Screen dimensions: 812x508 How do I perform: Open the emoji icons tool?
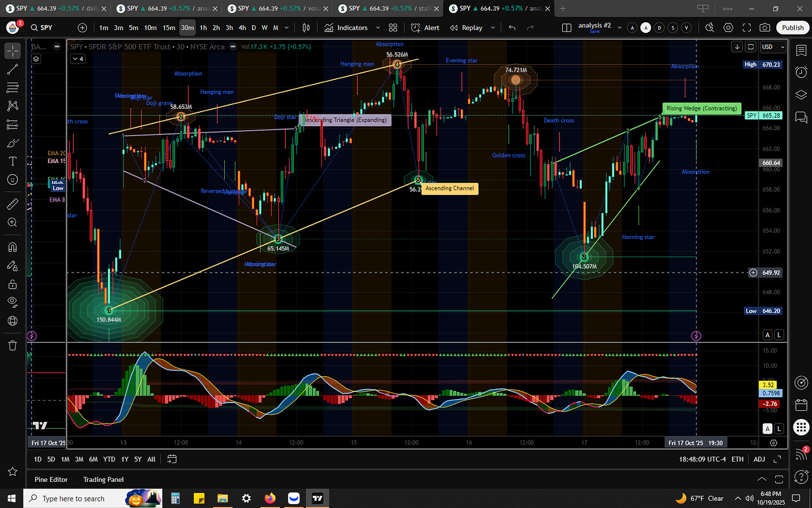point(12,180)
